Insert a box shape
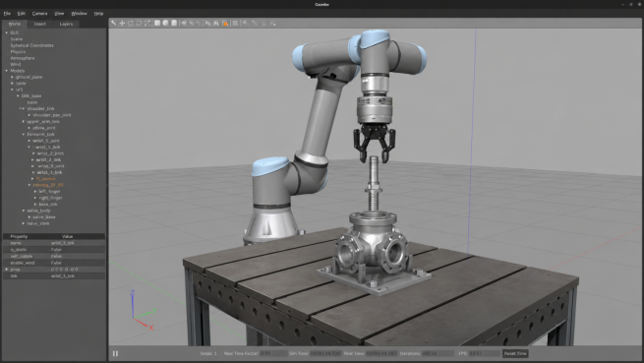The image size is (644, 363). 157,23
